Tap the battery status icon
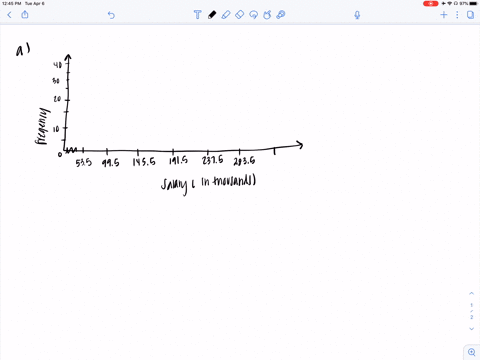 point(473,3)
